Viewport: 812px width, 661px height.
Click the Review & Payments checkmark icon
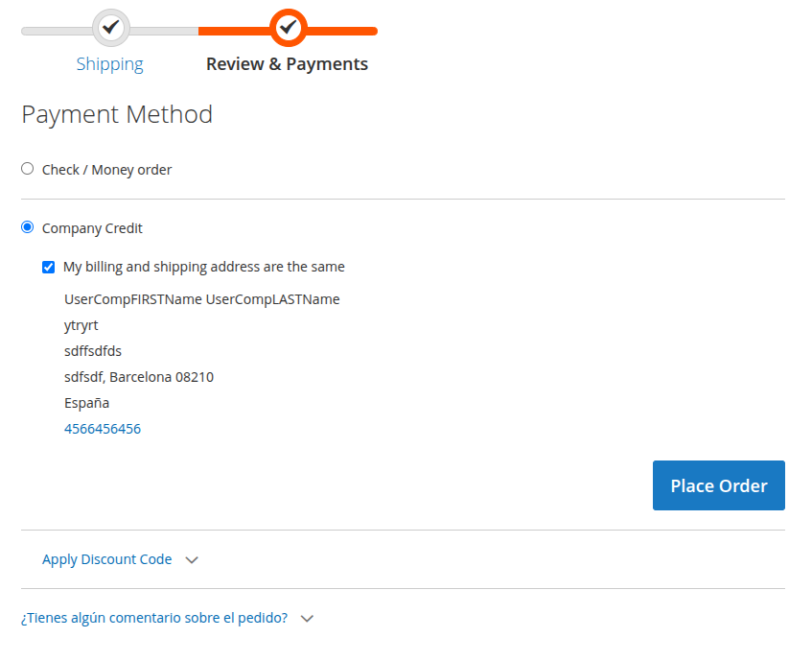pos(287,27)
